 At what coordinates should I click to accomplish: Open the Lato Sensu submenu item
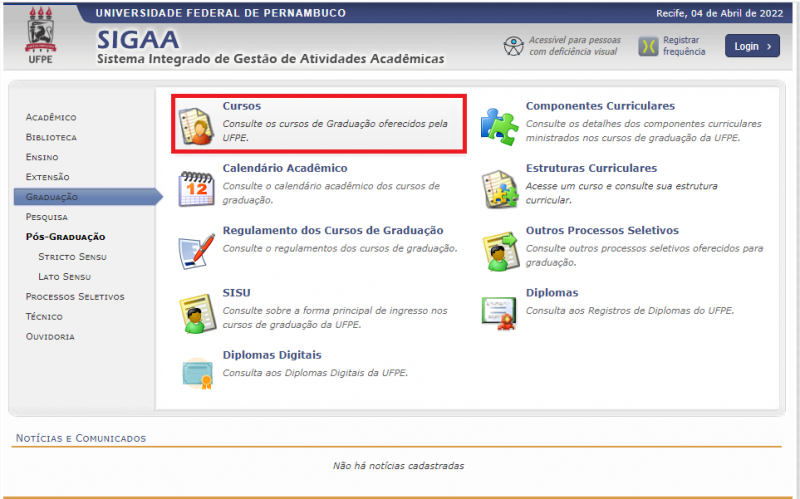(64, 277)
